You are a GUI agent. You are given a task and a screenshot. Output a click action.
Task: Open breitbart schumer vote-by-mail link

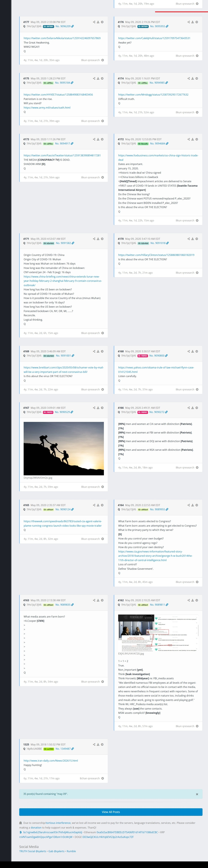click(63, 370)
